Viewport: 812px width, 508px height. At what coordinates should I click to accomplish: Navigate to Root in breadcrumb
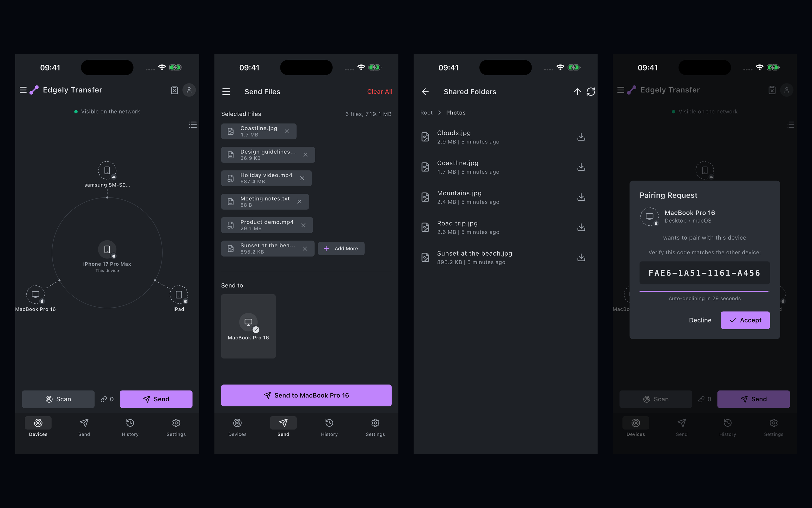coord(427,113)
